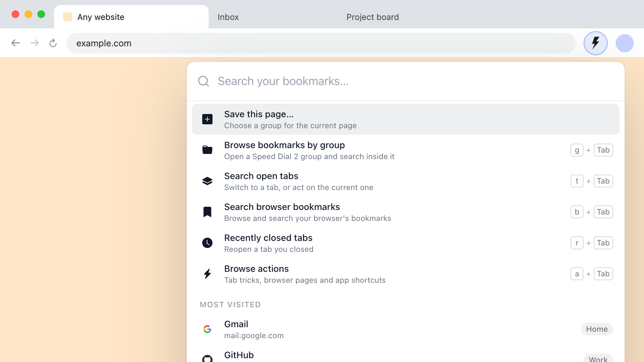The height and width of the screenshot is (362, 644).
Task: Click the Tab key badge on Recently closed tabs
Action: 603,243
